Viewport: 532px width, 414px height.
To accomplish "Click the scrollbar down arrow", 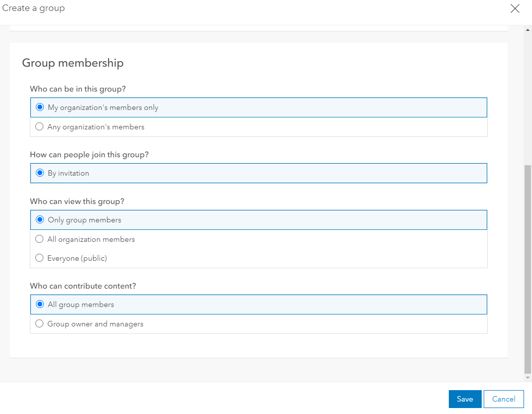I will (x=528, y=377).
